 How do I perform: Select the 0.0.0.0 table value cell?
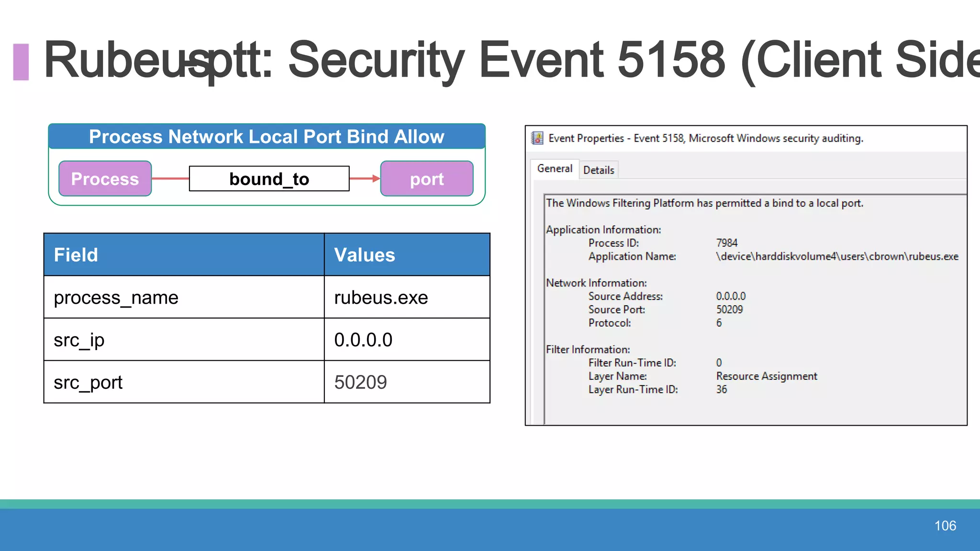[407, 340]
